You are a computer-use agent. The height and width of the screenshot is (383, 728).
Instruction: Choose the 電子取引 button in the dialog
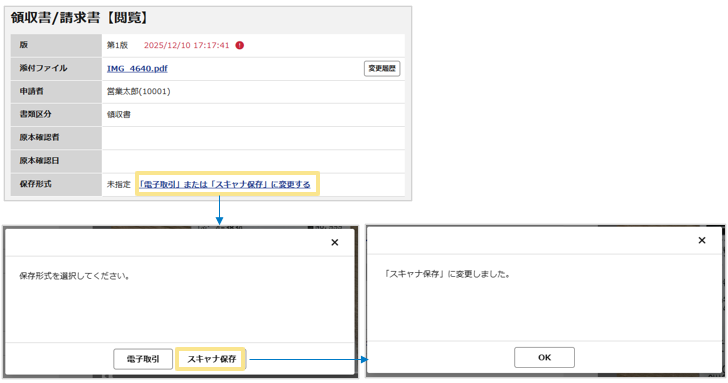143,359
